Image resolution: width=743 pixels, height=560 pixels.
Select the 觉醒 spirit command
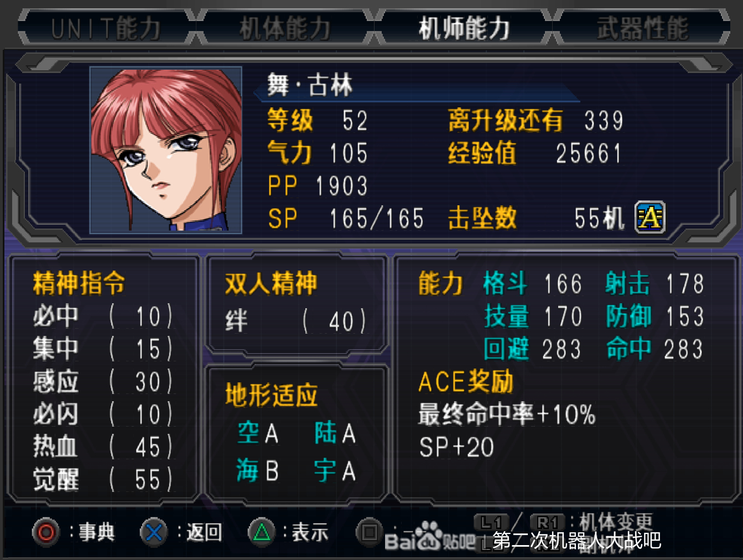(103, 480)
